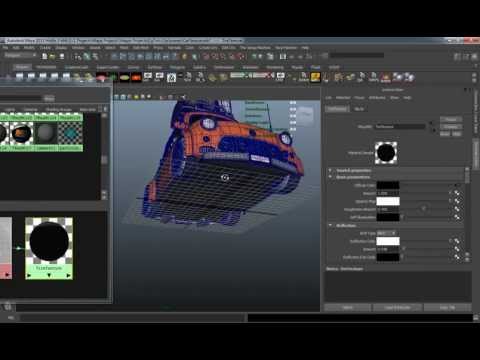This screenshot has height=360, width=480.
Task: Collapse the Reflection section
Action: [330, 225]
